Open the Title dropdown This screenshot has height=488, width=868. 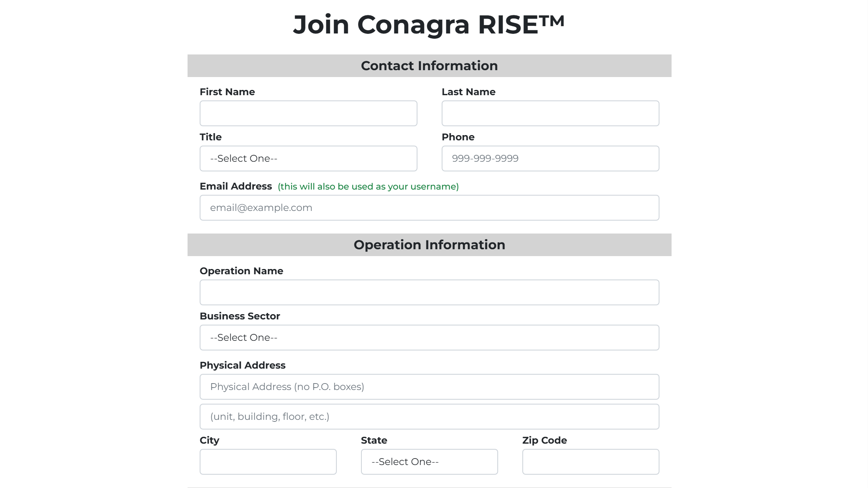click(x=308, y=158)
